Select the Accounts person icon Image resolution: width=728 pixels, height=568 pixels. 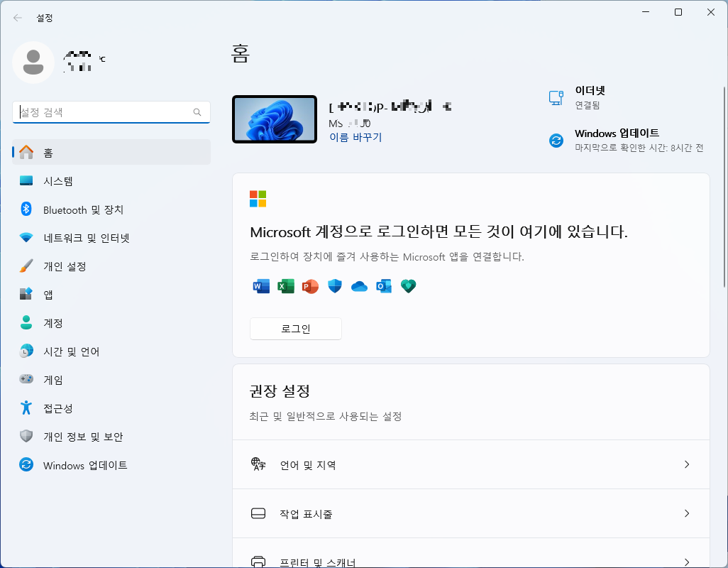pos(26,322)
